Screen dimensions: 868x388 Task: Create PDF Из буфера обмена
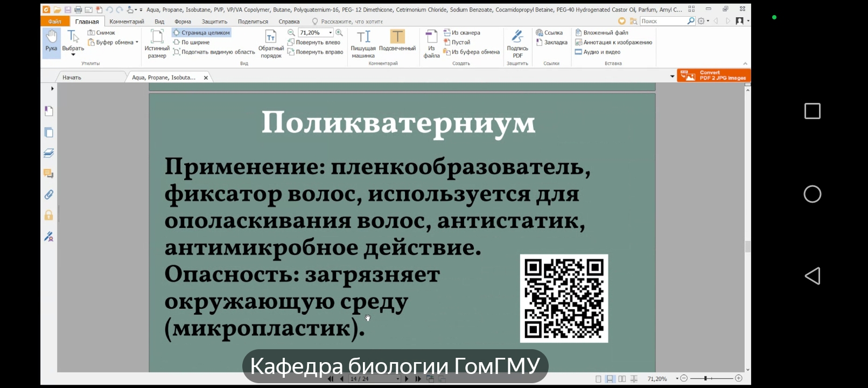point(472,52)
